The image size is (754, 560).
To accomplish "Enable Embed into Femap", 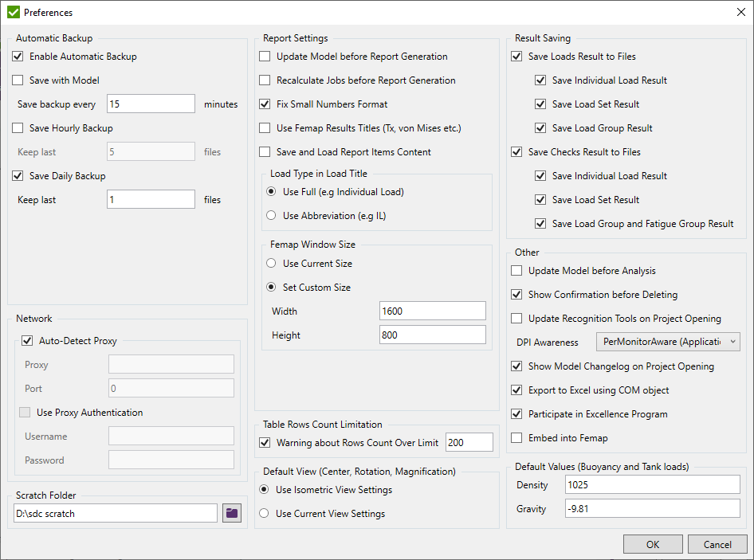I will click(x=516, y=437).
